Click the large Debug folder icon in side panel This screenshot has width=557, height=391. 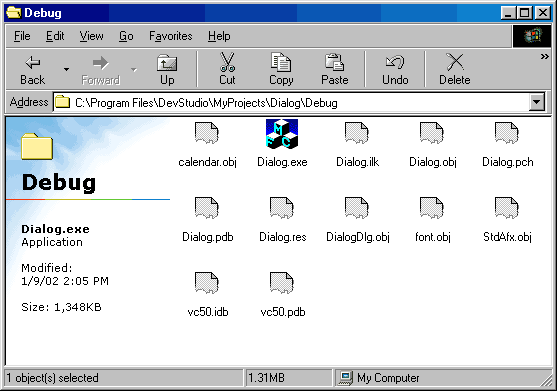37,146
